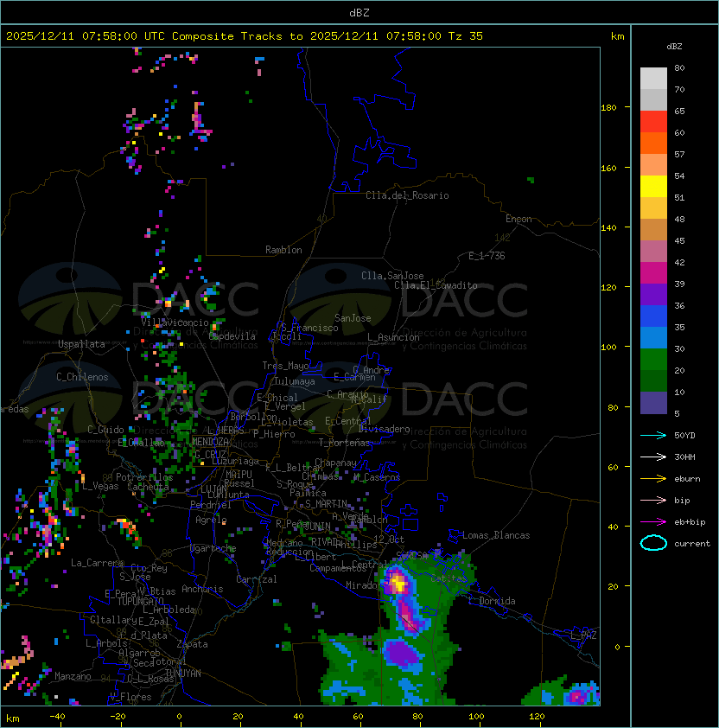Click the start timestamp '2025/12/11 07:58:00 UTC'
719x728 pixels.
click(x=86, y=36)
